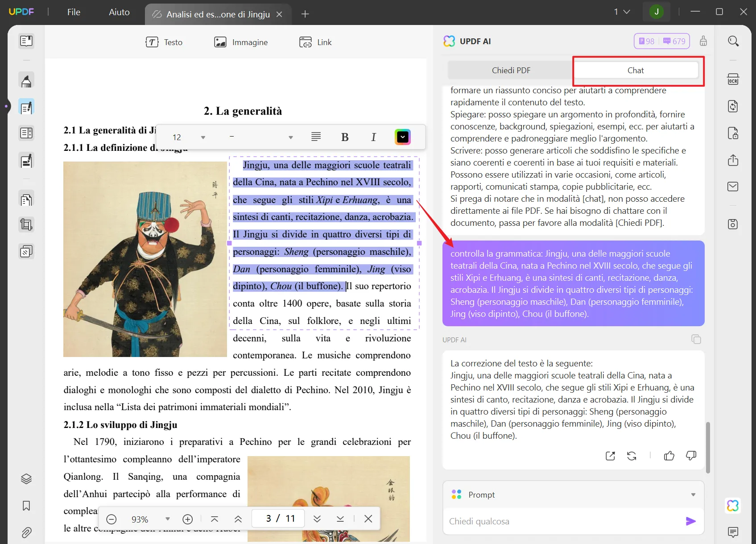Copy the user message with the copy icon
Screen dimensions: 756x544
[x=696, y=339]
